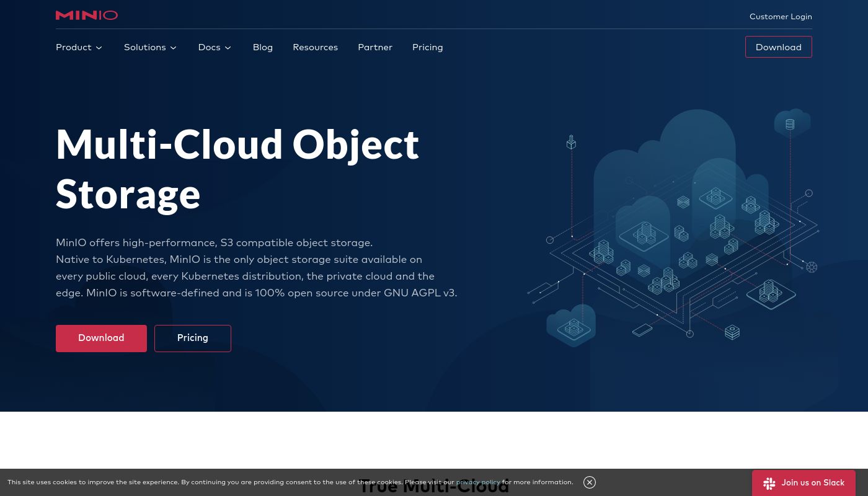The height and width of the screenshot is (496, 868).
Task: Go to the Blog page
Action: 263,47
